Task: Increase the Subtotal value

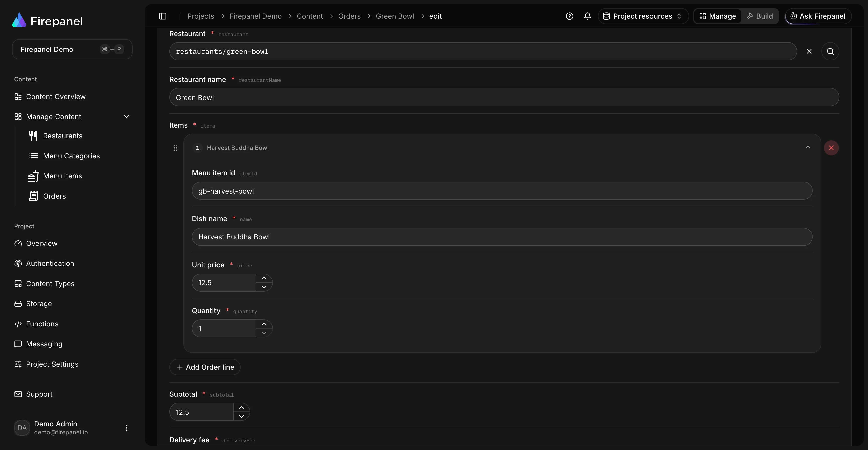Action: point(242,408)
